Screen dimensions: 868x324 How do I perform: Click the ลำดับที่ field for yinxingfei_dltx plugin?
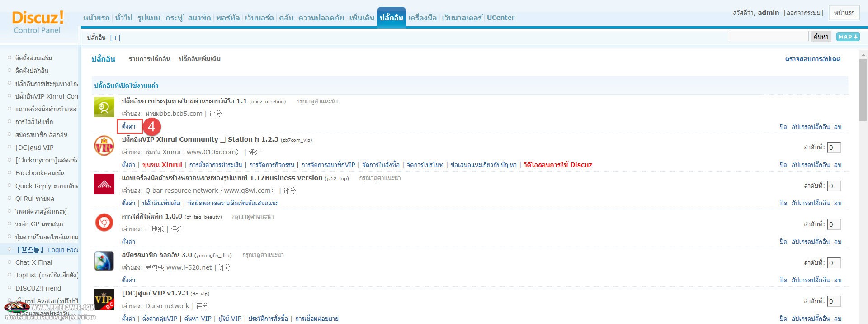pyautogui.click(x=834, y=263)
